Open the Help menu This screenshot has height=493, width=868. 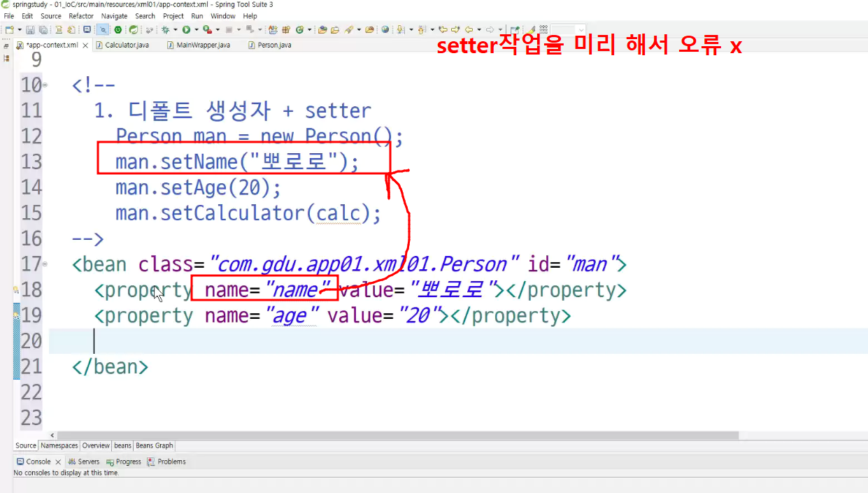pos(250,16)
